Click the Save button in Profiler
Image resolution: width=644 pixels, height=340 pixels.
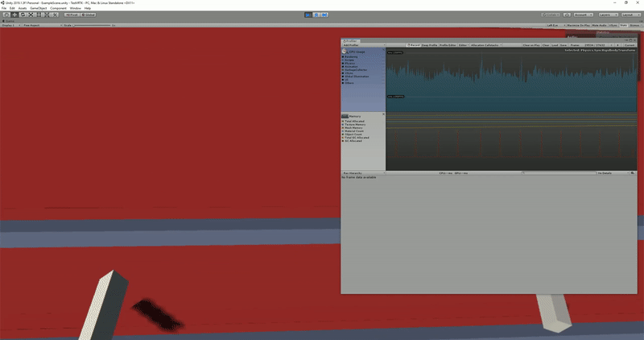(x=563, y=45)
